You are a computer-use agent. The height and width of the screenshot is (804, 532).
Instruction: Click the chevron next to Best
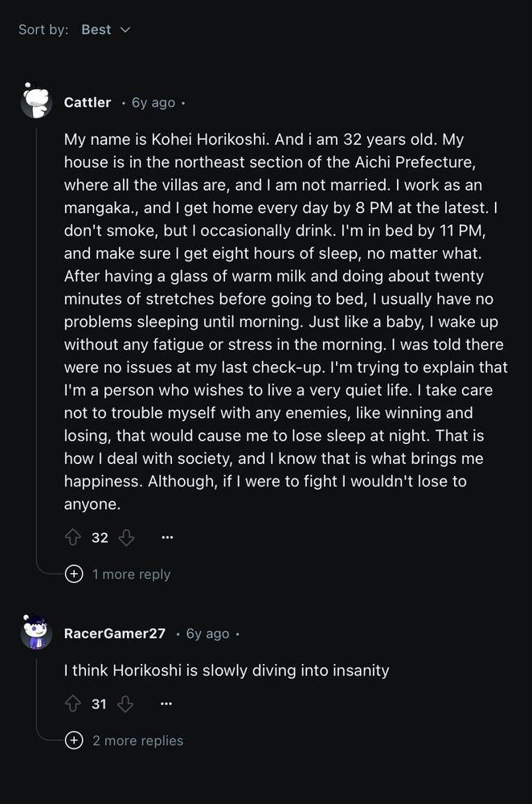pos(125,30)
